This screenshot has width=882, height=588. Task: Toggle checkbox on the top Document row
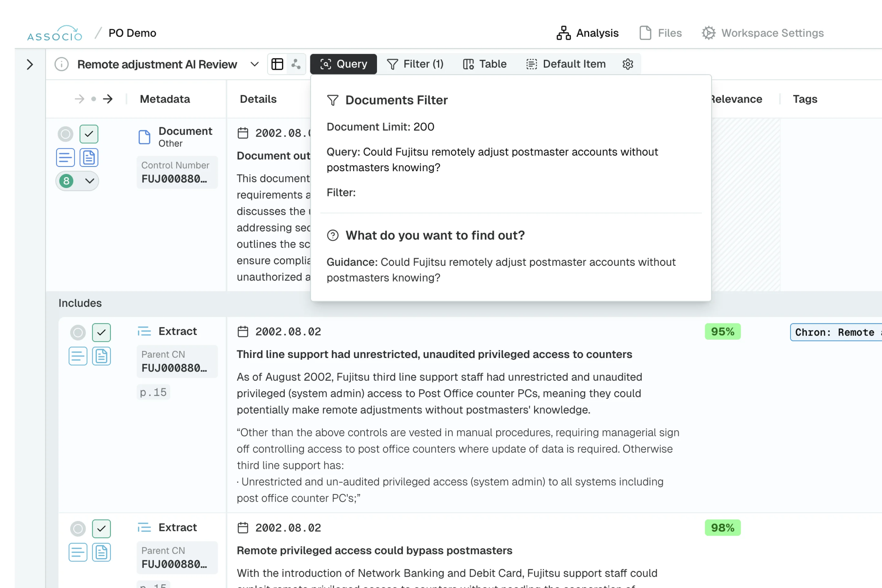pyautogui.click(x=89, y=134)
